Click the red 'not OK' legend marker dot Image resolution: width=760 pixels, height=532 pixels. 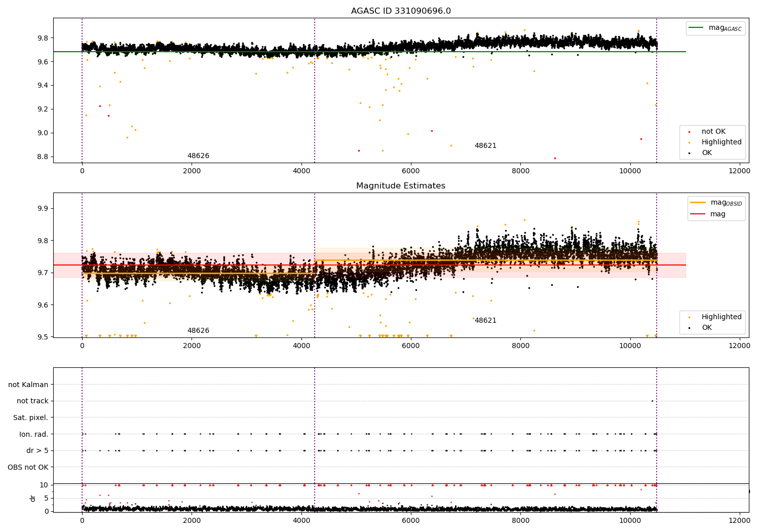689,132
